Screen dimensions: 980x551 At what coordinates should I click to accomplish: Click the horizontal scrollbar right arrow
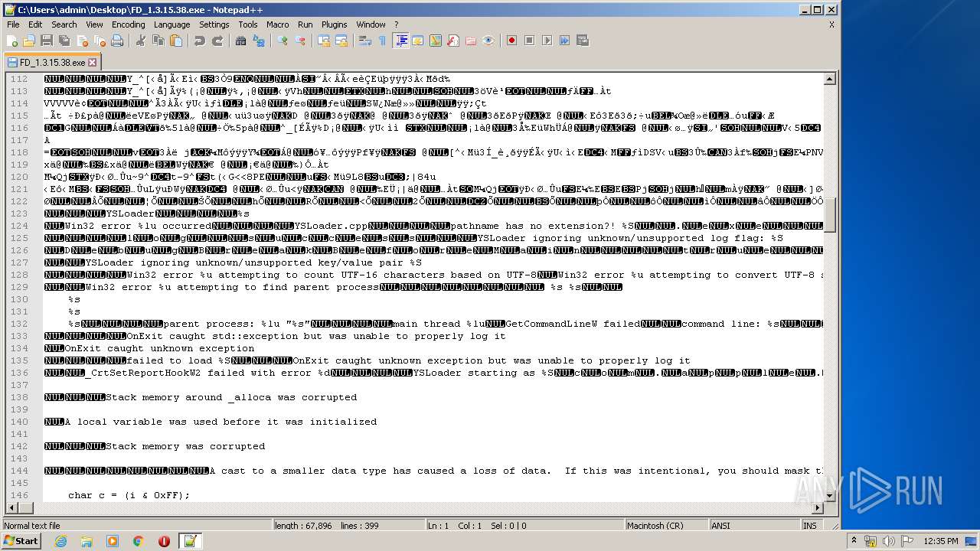[x=818, y=508]
